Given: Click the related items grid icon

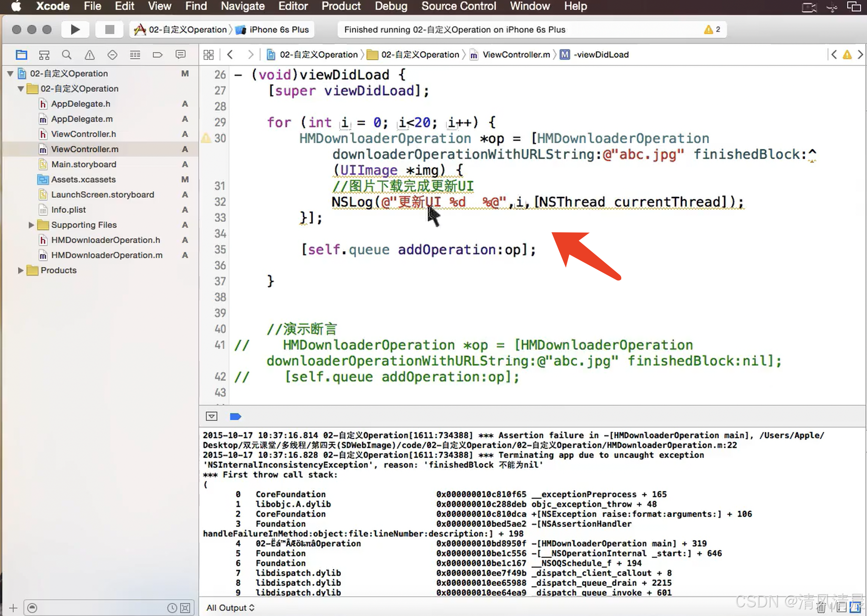Looking at the screenshot, I should (x=208, y=55).
